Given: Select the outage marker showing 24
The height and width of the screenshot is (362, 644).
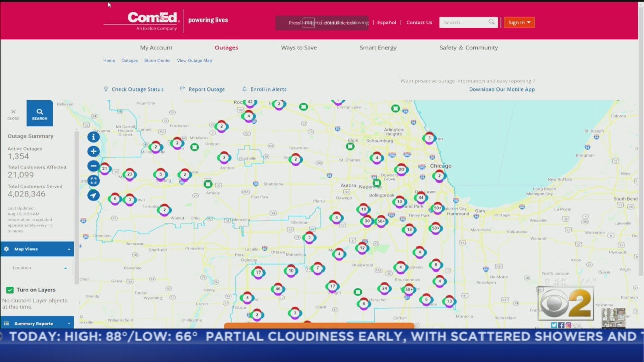Looking at the screenshot, I should pos(384,289).
